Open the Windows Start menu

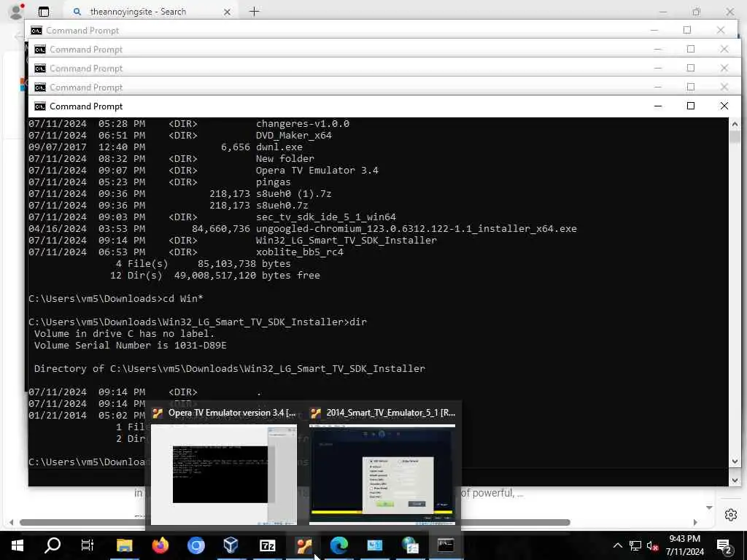pos(18,545)
